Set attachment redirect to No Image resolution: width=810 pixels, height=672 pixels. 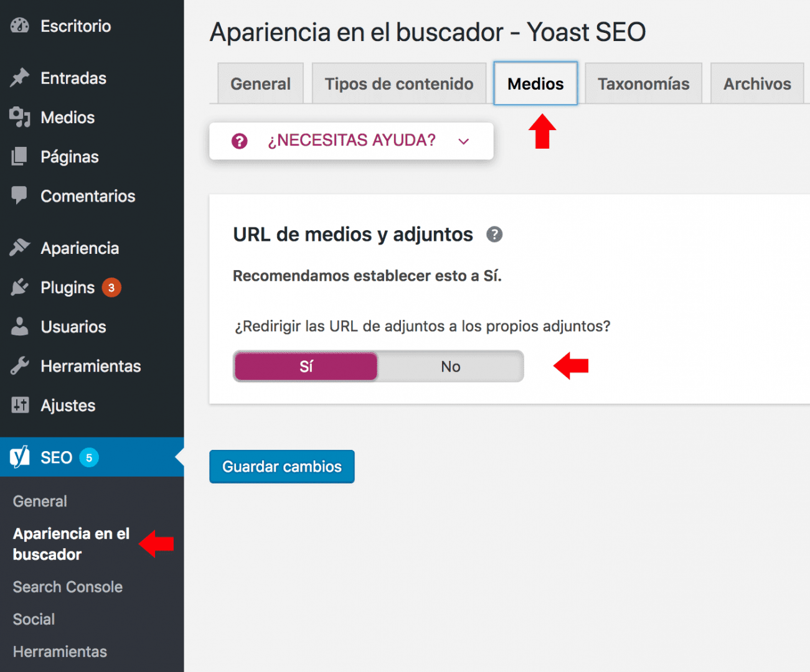tap(451, 366)
